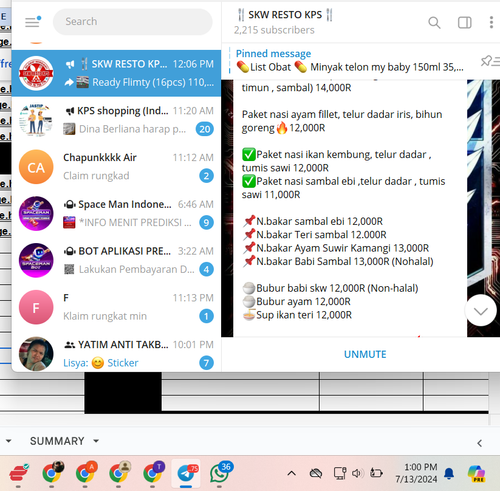Focus the Search chats field
The width and height of the screenshot is (500, 491).
point(133,22)
